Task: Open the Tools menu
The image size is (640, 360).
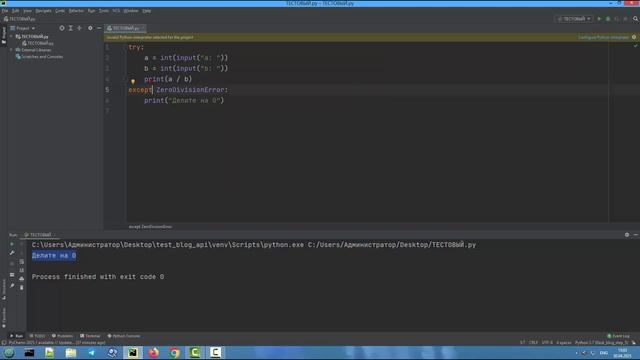Action: (x=104, y=11)
